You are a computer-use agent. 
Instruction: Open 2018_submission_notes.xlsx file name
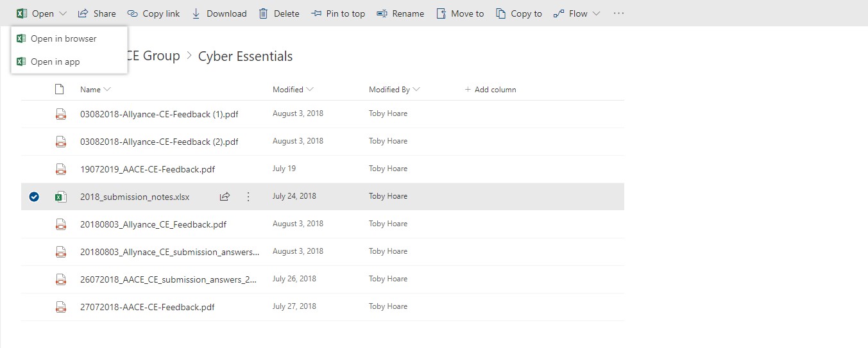pos(135,197)
